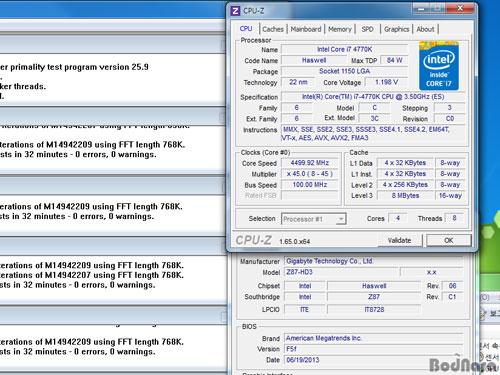Click the Haswell code name field

314,60
